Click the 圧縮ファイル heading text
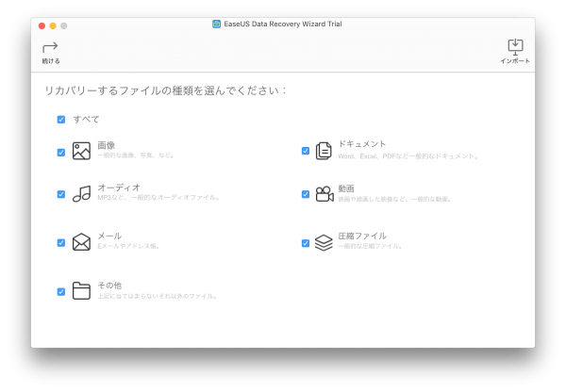The width and height of the screenshot is (566, 392). pyautogui.click(x=362, y=236)
